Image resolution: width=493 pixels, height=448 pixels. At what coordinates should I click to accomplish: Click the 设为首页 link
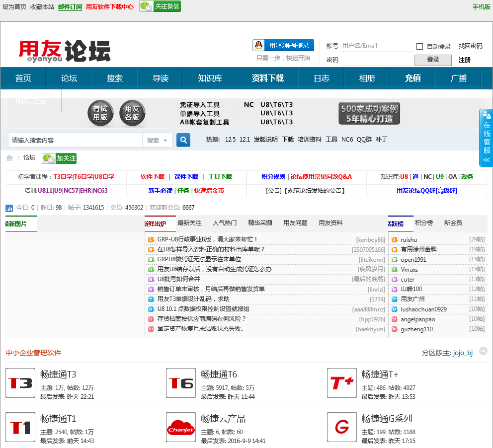coord(14,6)
